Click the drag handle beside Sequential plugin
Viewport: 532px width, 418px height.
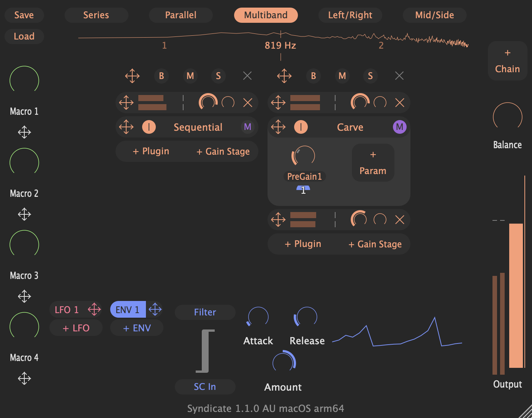[126, 127]
